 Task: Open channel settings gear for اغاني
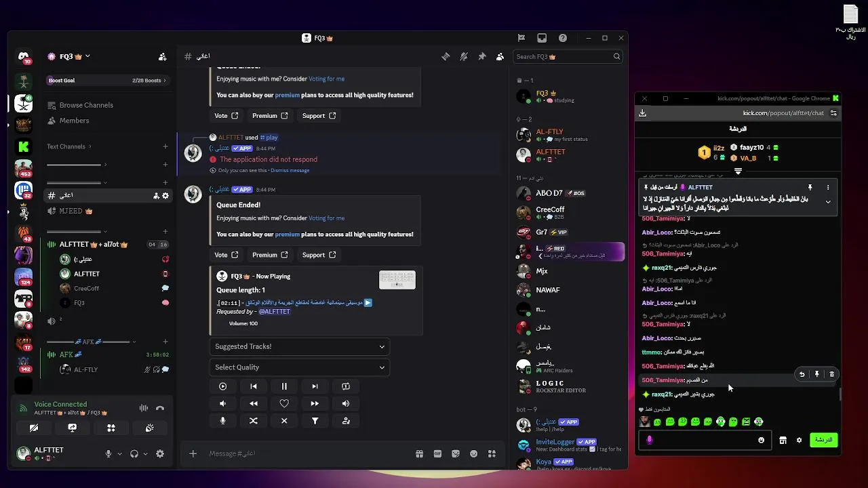165,196
